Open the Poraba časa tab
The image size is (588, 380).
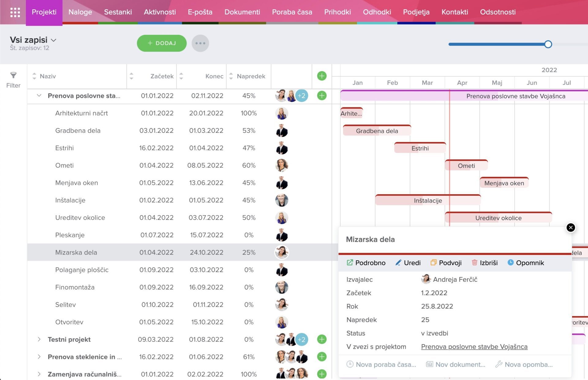292,12
